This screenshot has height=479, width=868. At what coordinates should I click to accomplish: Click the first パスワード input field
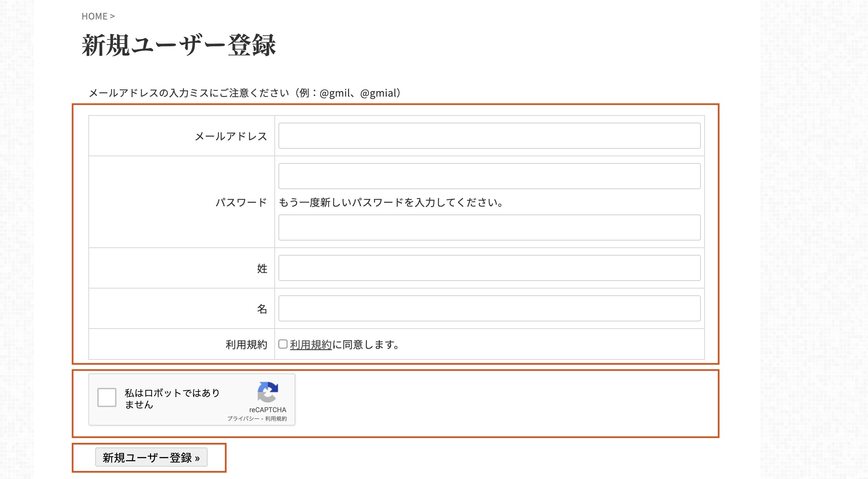489,176
